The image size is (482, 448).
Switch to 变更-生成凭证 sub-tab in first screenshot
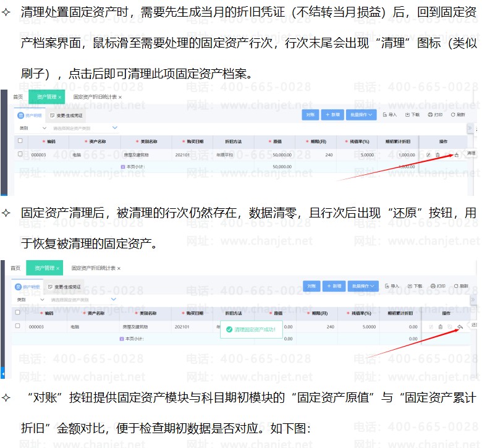[x=66, y=116]
